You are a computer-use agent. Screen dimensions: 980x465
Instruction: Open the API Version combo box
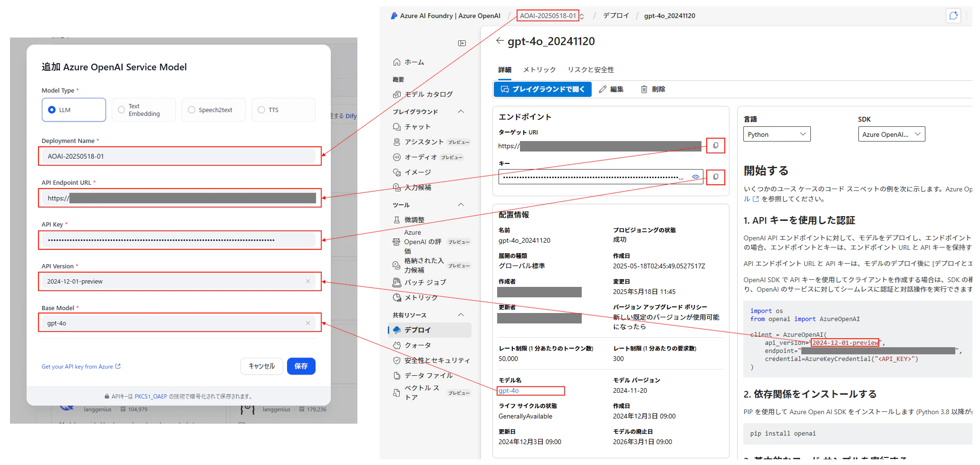pos(179,281)
